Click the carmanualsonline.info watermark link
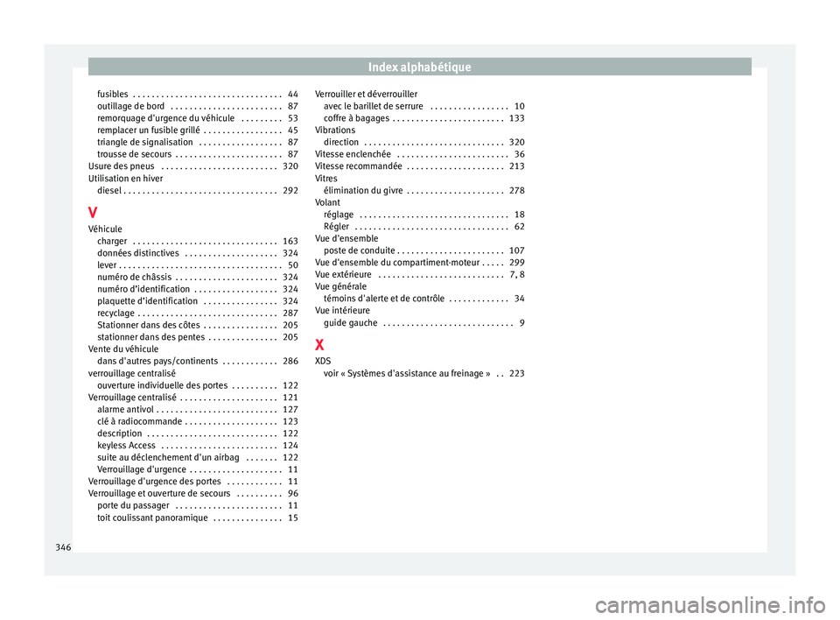 click(x=710, y=605)
